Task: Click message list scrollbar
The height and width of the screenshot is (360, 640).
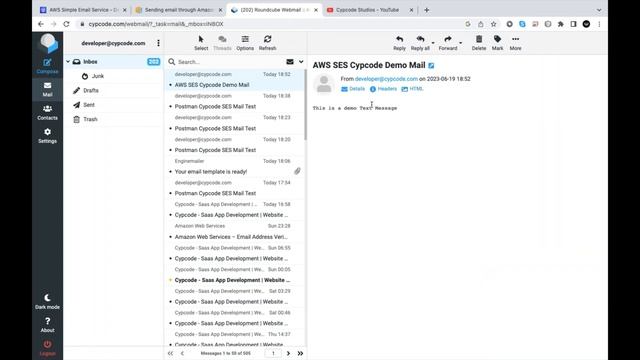Action: (x=305, y=104)
